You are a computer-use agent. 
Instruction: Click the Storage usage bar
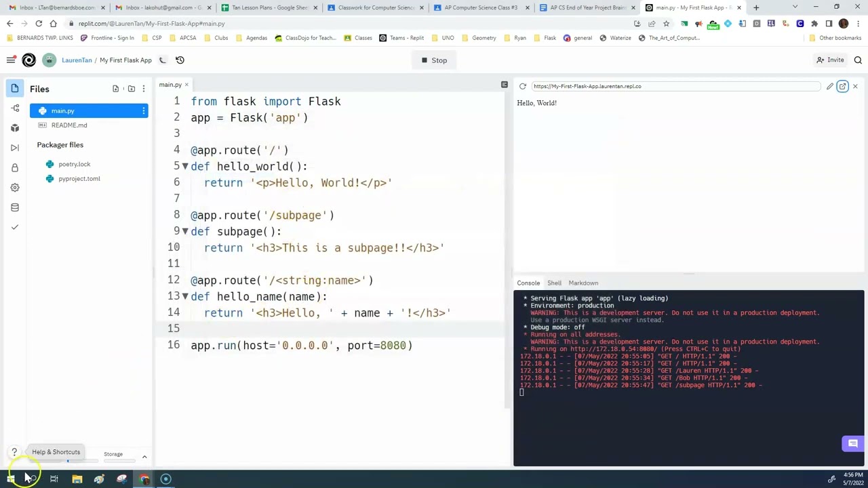(119, 462)
